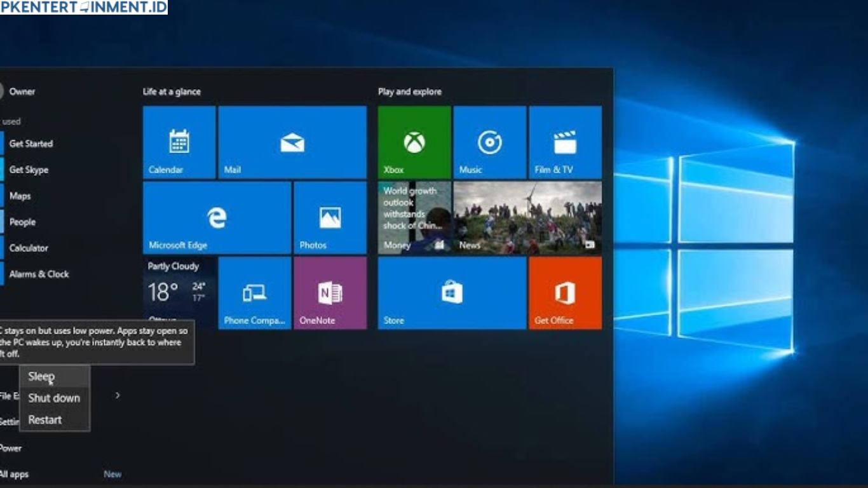
Task: Open the News tile with crowd photo
Action: pyautogui.click(x=527, y=218)
